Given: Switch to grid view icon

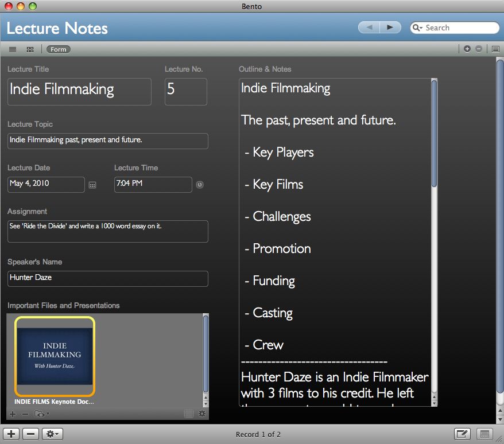Looking at the screenshot, I should click(30, 49).
